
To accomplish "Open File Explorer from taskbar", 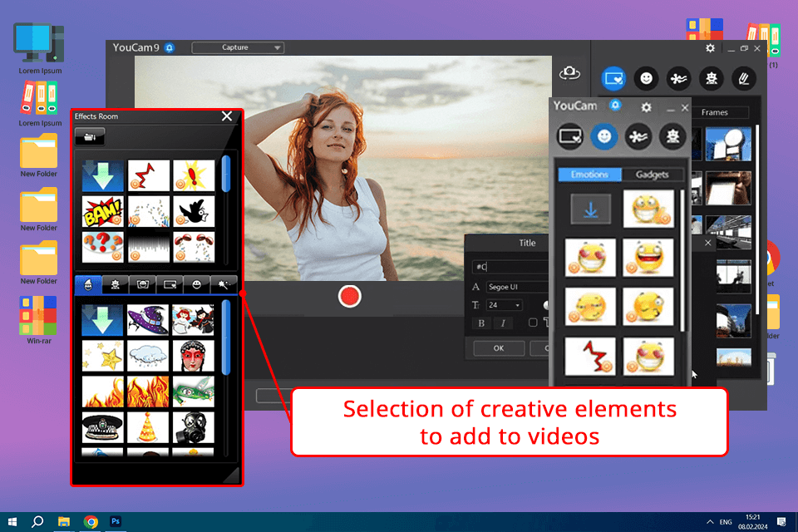I will pyautogui.click(x=64, y=522).
